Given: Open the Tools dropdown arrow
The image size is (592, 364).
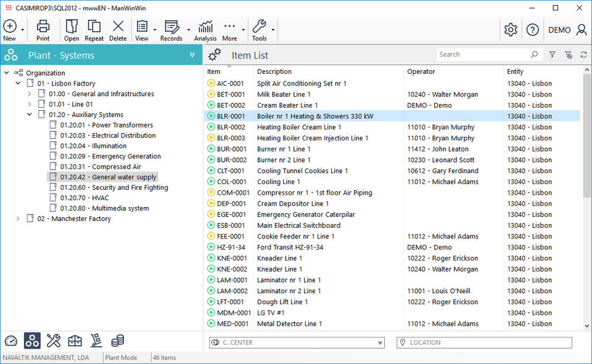Looking at the screenshot, I should point(273,30).
